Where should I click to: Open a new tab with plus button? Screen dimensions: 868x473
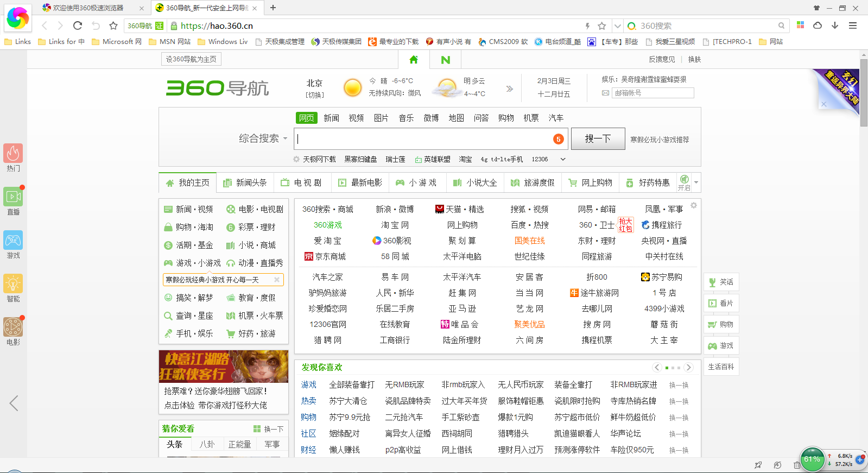pos(273,8)
